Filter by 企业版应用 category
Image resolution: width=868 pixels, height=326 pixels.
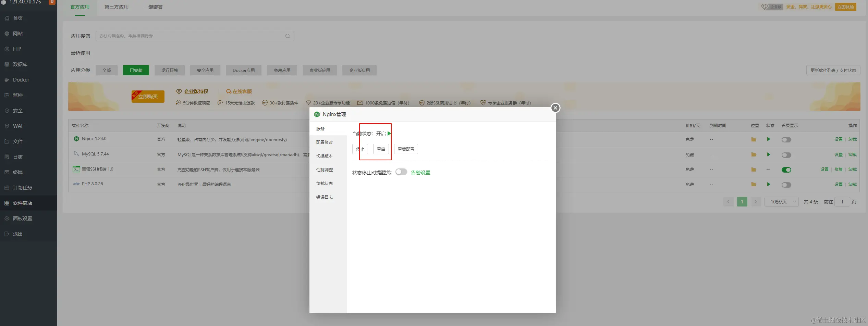coord(359,71)
